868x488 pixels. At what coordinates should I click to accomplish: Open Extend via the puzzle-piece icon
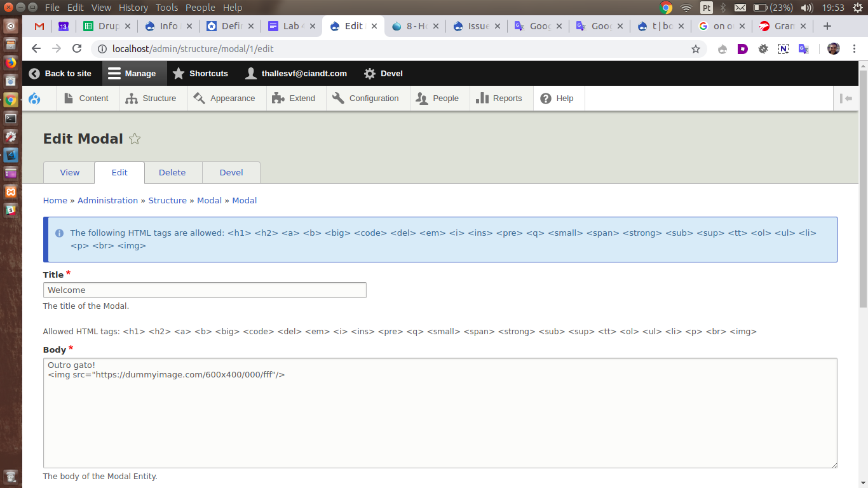278,98
